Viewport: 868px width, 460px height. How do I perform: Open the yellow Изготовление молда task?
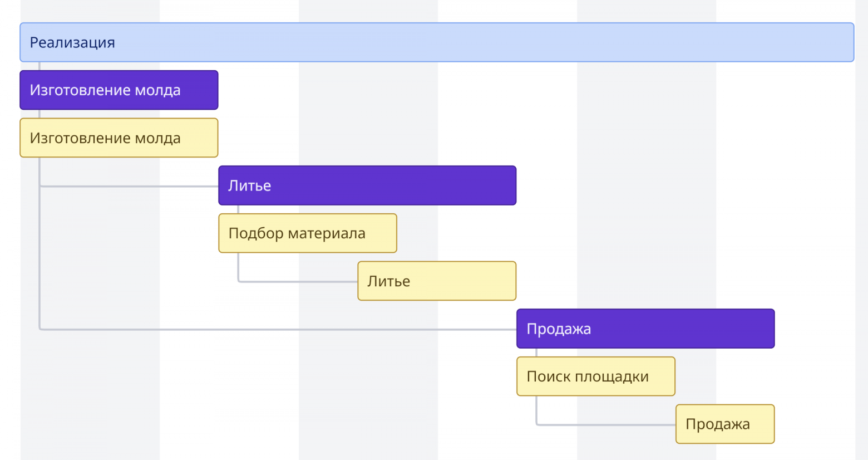119,138
